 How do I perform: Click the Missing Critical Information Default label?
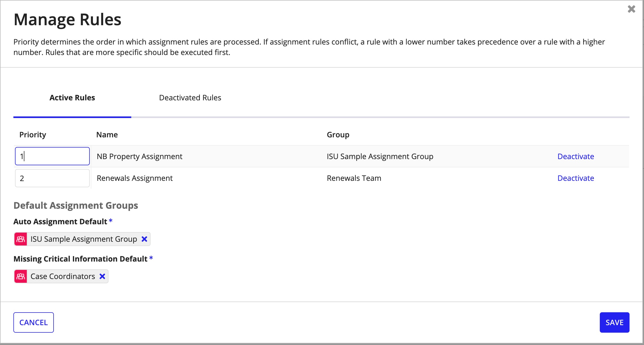pyautogui.click(x=80, y=259)
